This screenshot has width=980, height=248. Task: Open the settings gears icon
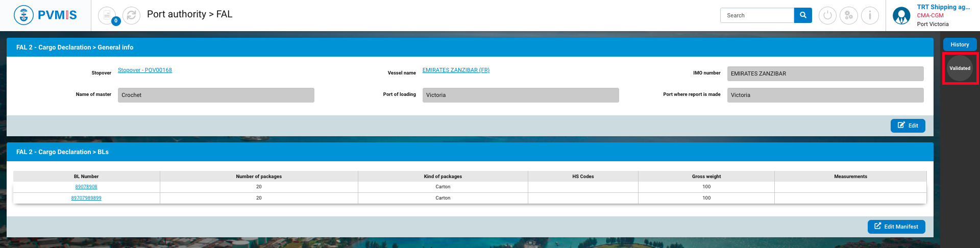(848, 15)
